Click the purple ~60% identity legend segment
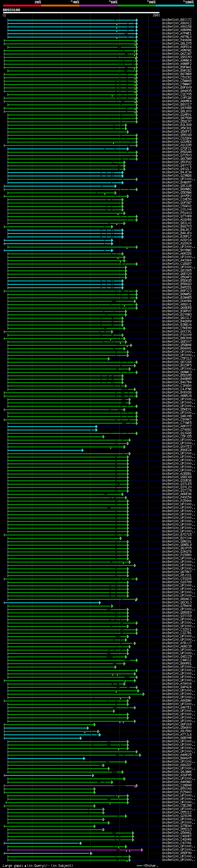 tap(99, 6)
